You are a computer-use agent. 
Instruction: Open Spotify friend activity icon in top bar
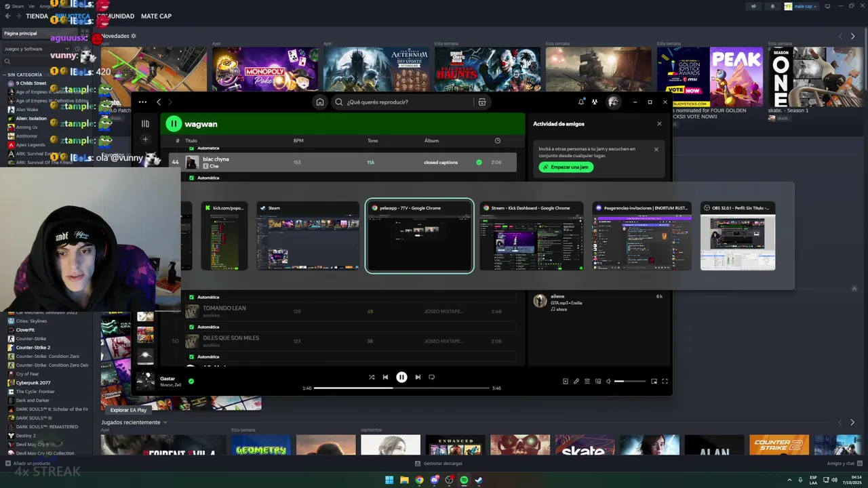click(x=595, y=102)
